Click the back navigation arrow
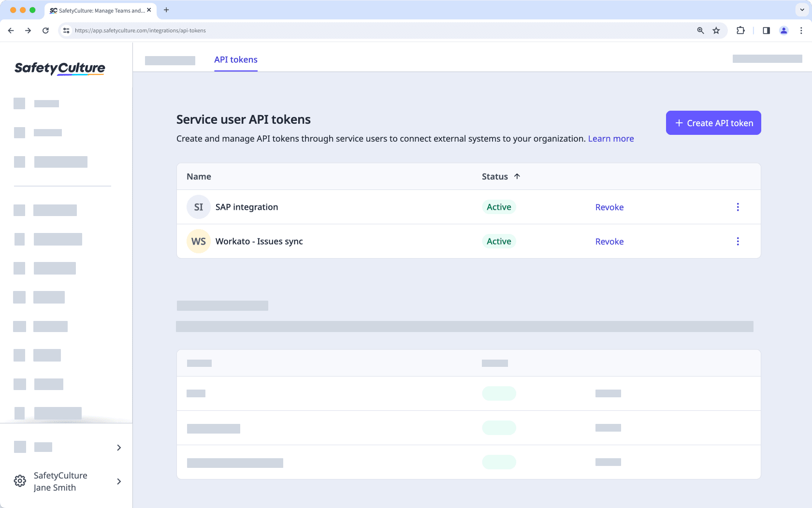Viewport: 812px width, 508px height. [11, 30]
